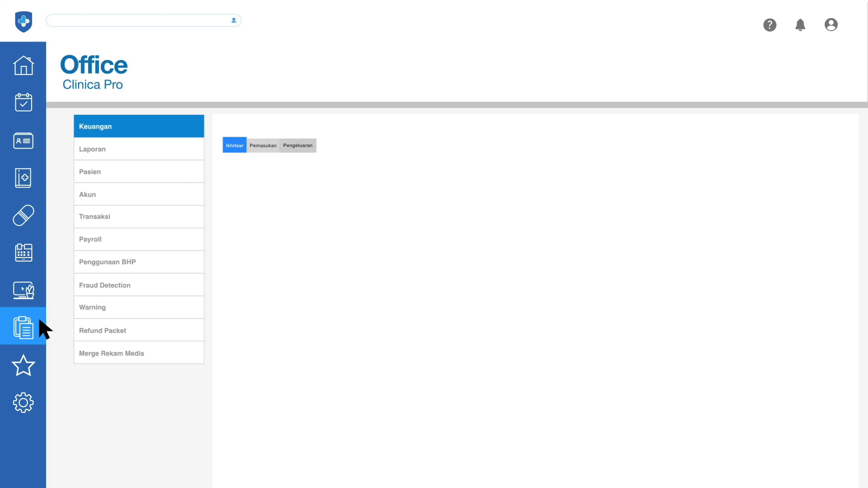The image size is (868, 488).
Task: Click the top search input field
Action: click(x=138, y=20)
